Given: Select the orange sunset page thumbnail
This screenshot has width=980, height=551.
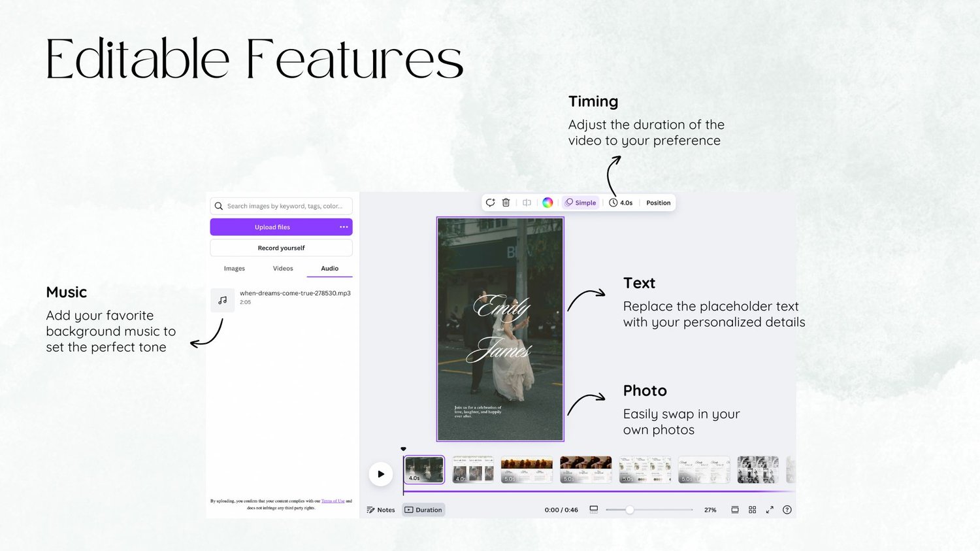Looking at the screenshot, I should (x=527, y=469).
